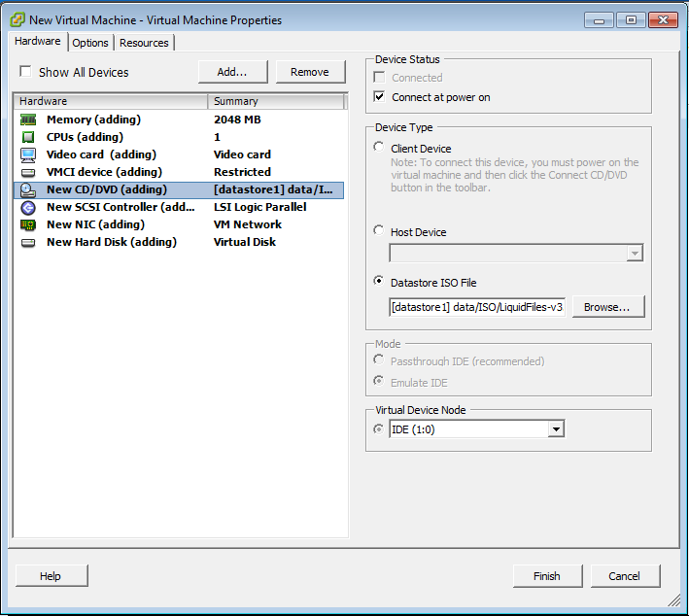Image resolution: width=689 pixels, height=616 pixels.
Task: Click the New Hard Disk icon
Action: (28, 243)
